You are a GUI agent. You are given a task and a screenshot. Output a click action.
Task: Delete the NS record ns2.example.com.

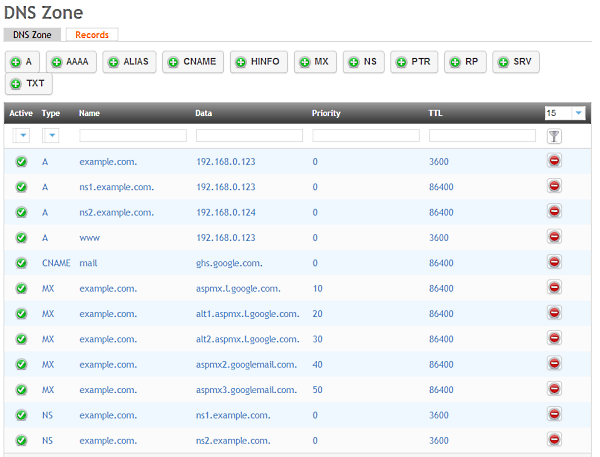click(554, 439)
